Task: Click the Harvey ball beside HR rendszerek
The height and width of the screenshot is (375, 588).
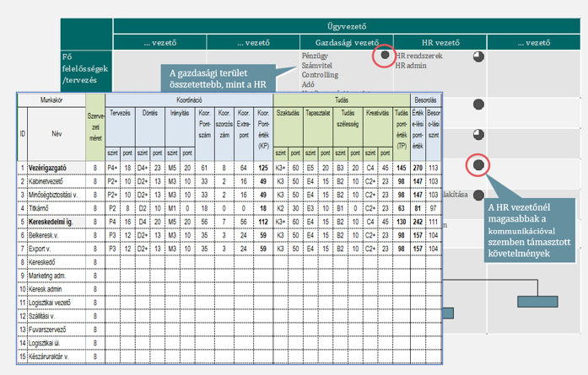Action: click(x=480, y=56)
